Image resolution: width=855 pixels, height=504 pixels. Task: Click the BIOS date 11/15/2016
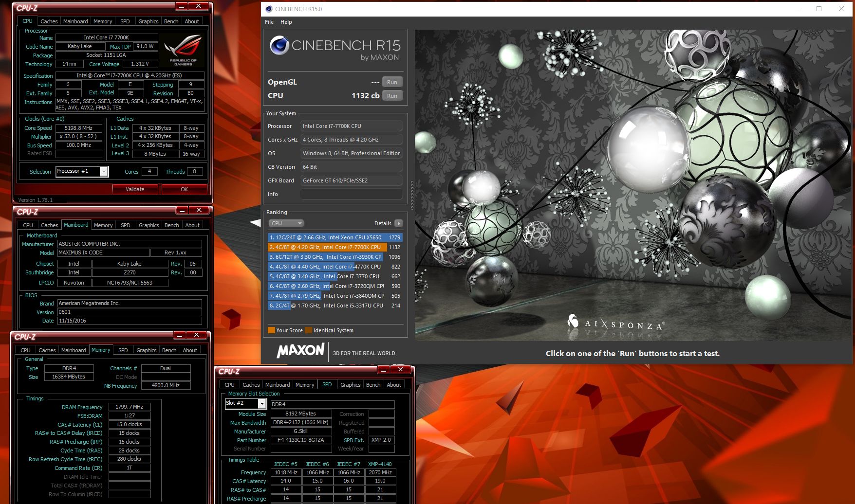[x=130, y=321]
